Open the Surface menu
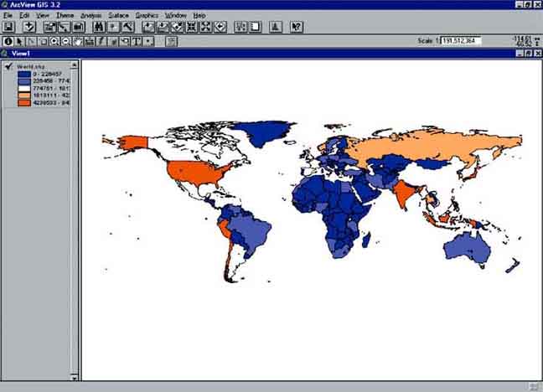The width and height of the screenshot is (543, 392). point(118,16)
